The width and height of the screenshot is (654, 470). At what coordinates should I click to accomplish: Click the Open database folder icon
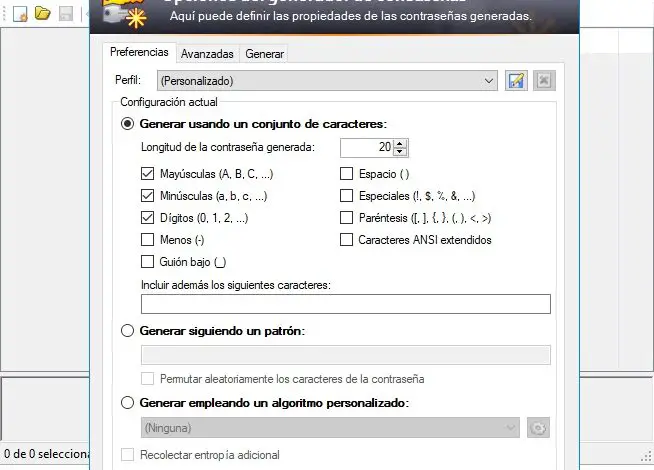coord(42,14)
